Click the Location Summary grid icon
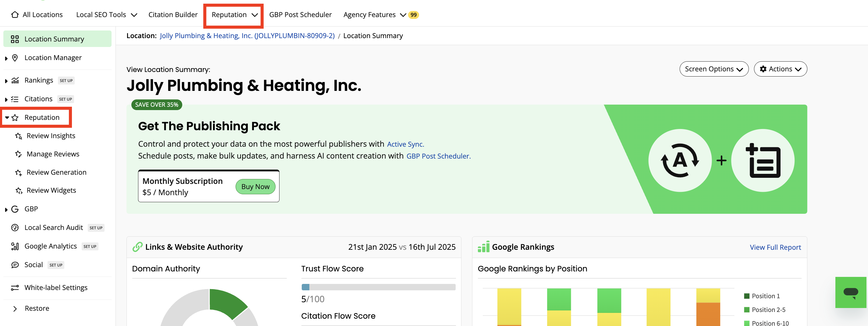The width and height of the screenshot is (868, 326). (x=15, y=39)
